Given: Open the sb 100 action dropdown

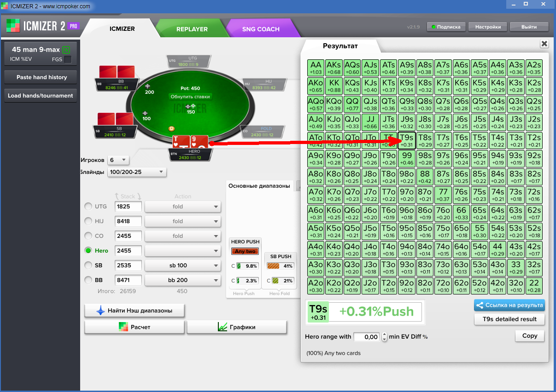Looking at the screenshot, I should (x=183, y=265).
